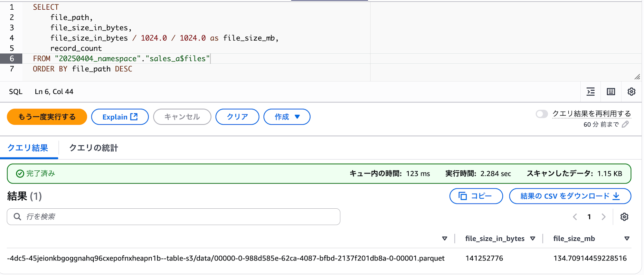Click the クリア button

[237, 117]
